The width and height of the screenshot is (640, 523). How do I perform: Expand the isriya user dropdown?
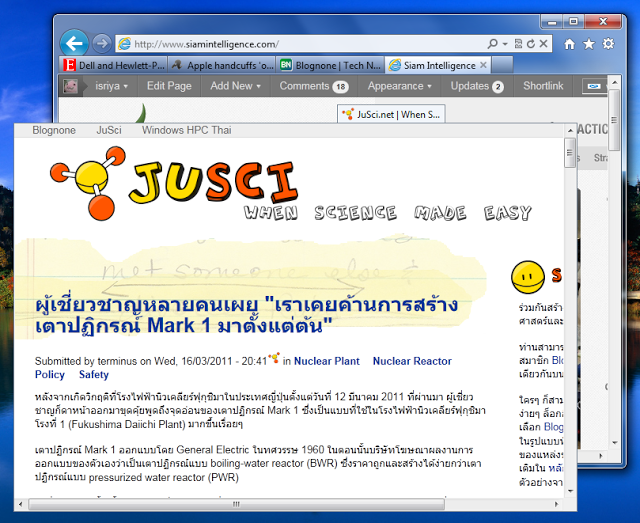click(x=111, y=86)
